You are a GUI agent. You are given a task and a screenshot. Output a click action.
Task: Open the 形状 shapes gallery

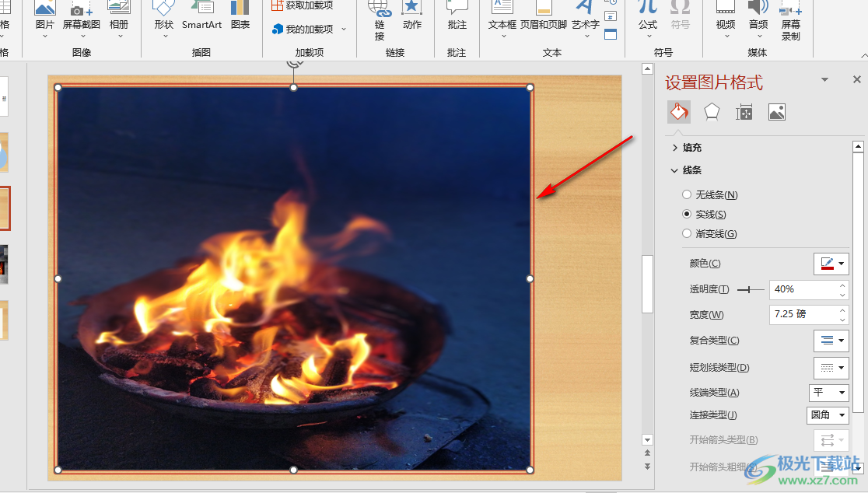click(x=164, y=16)
